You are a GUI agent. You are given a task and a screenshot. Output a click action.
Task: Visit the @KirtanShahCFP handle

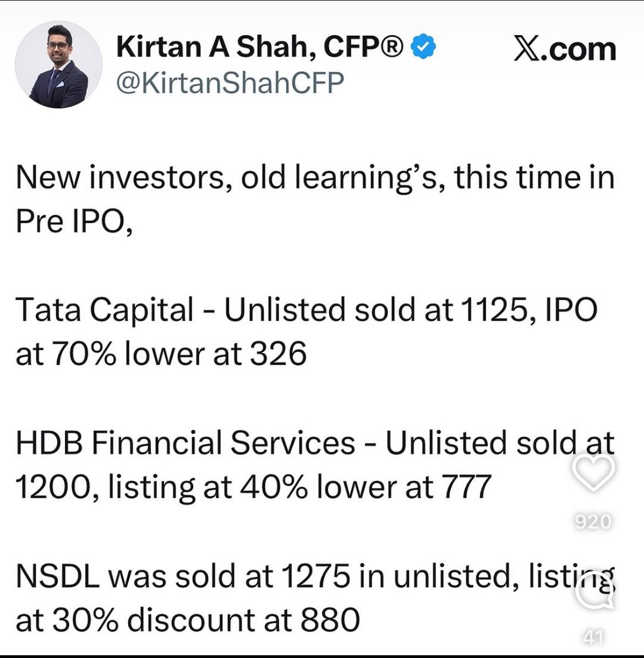(x=230, y=83)
